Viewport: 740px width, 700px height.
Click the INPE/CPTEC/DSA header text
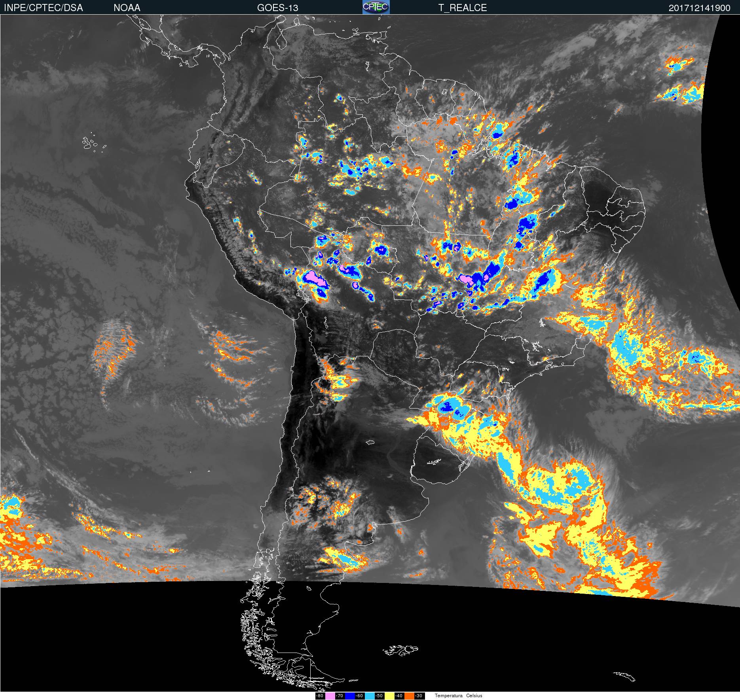point(44,8)
